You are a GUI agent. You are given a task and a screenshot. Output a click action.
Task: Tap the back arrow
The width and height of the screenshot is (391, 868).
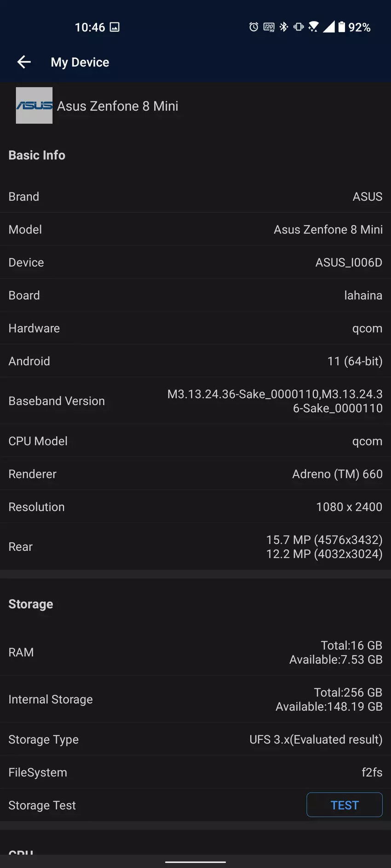coord(24,62)
